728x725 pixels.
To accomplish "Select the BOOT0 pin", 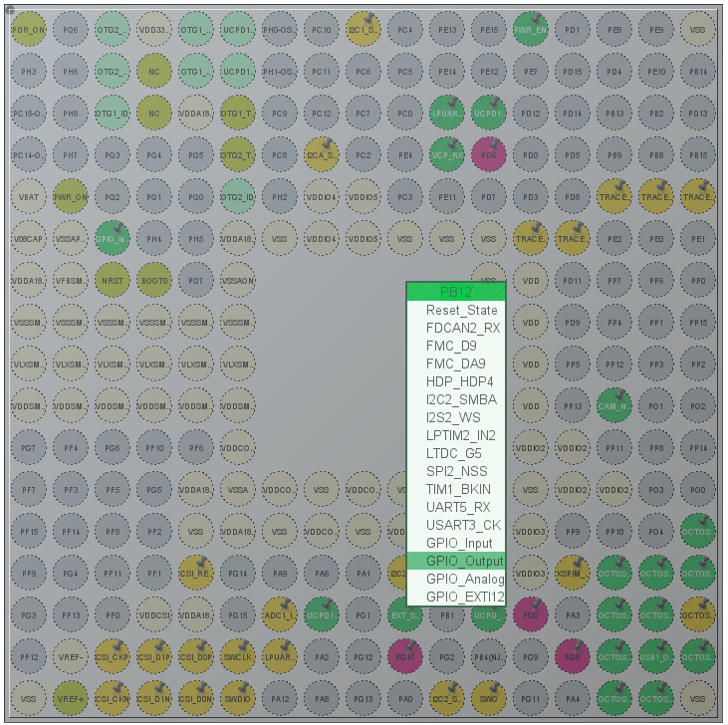I will [154, 281].
